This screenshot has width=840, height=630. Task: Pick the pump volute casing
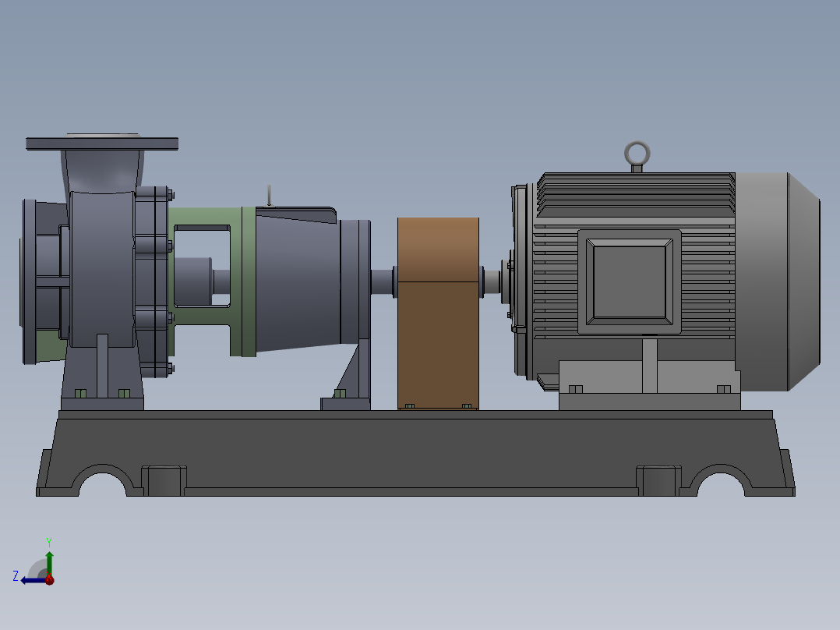pos(102,268)
